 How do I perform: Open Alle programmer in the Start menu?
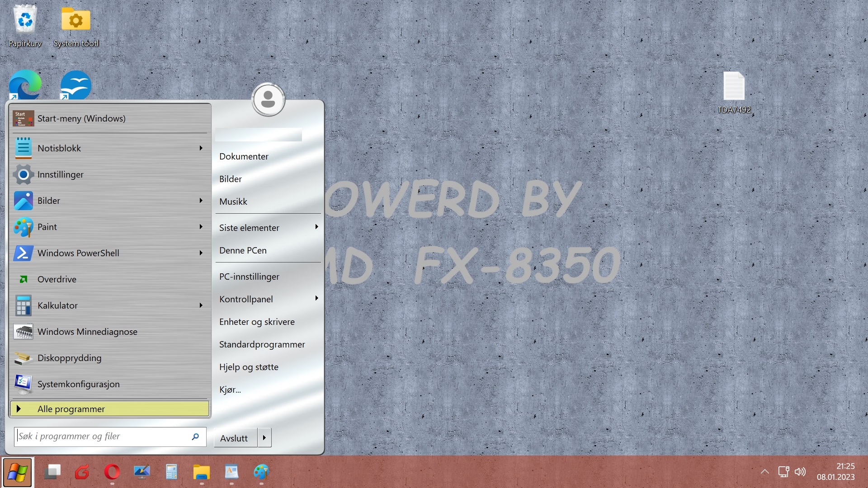point(109,408)
